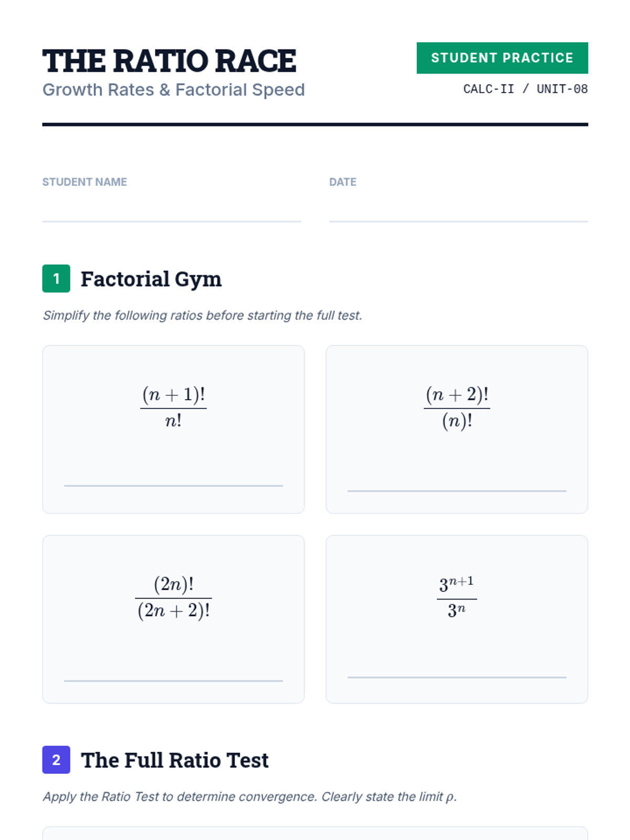Viewport: 630px width, 840px height.
Task: Click the purple section 2 number badge
Action: coord(56,760)
